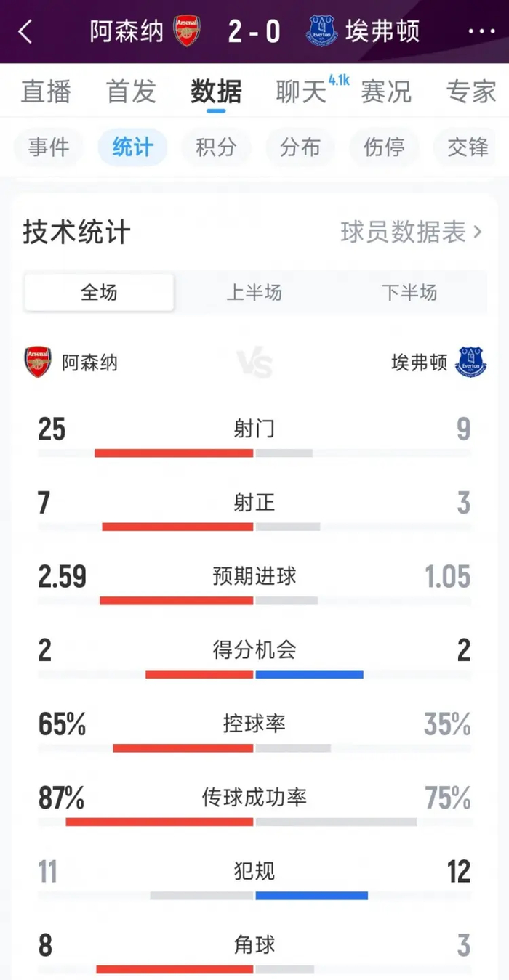Tap the 2-0 score in the header
Image resolution: width=509 pixels, height=980 pixels.
[x=254, y=31]
